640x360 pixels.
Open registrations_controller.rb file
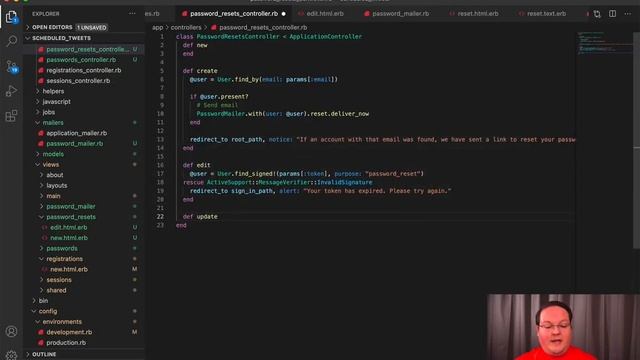84,70
